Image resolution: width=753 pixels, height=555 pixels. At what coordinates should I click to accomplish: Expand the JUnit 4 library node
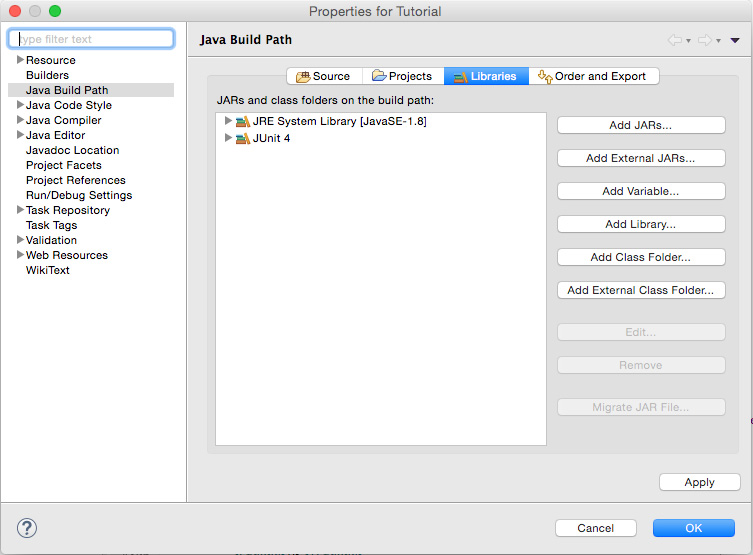pyautogui.click(x=228, y=138)
